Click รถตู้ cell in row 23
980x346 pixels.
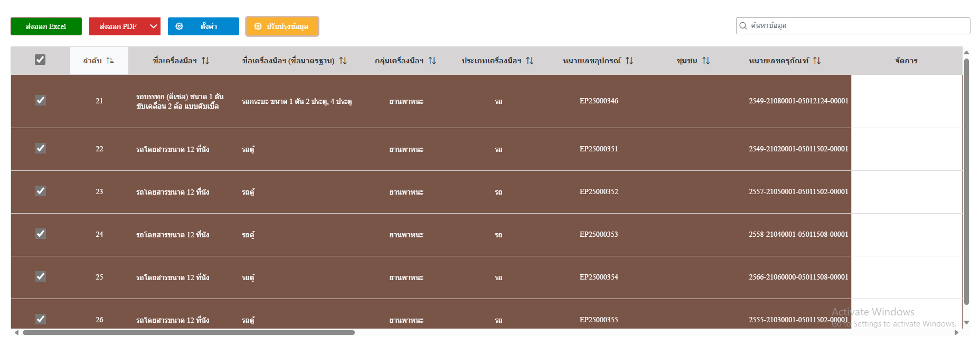248,192
